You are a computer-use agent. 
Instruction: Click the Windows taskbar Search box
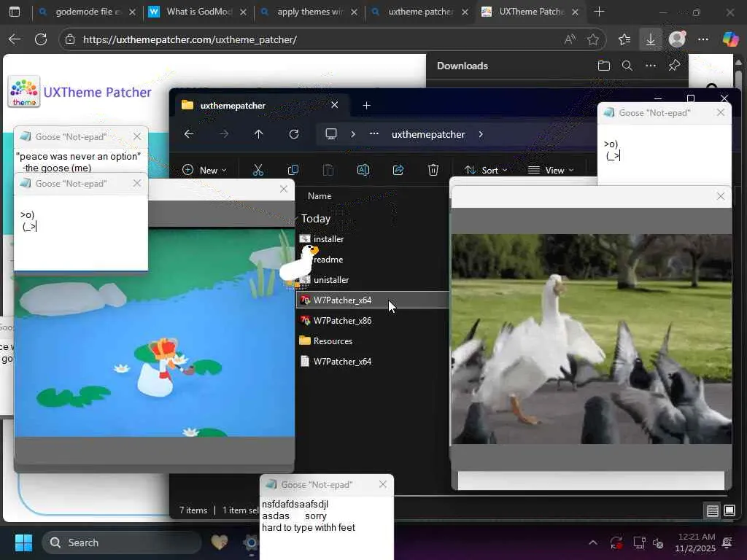tap(122, 542)
